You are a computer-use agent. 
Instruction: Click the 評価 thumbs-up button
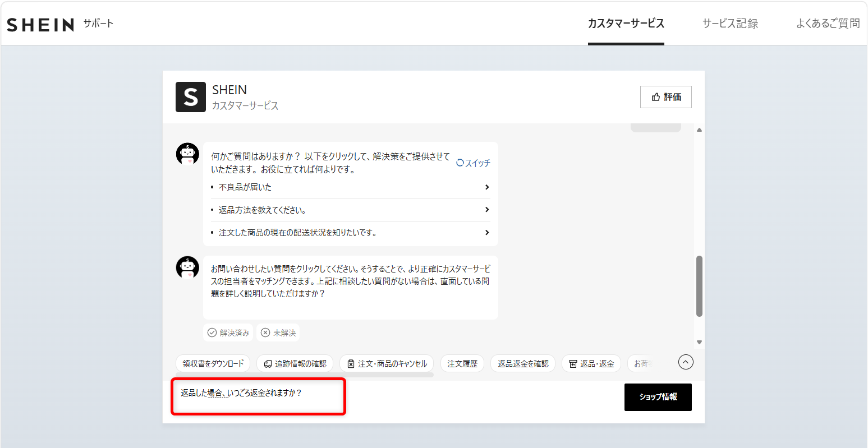tap(666, 97)
